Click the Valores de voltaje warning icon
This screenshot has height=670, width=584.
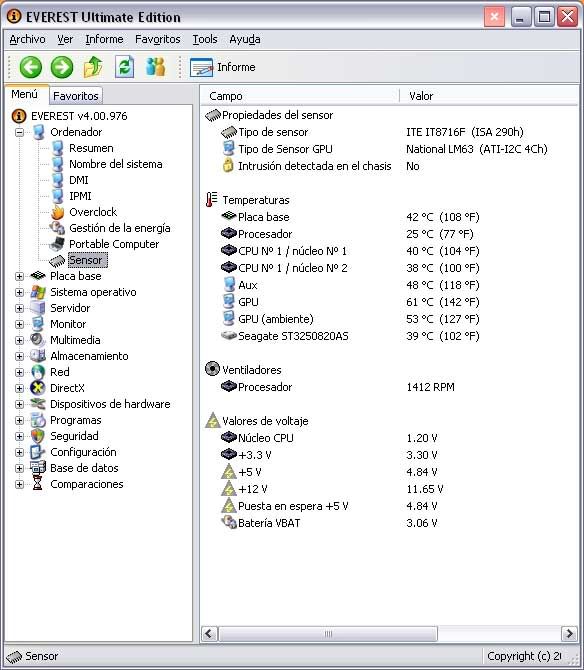point(212,420)
